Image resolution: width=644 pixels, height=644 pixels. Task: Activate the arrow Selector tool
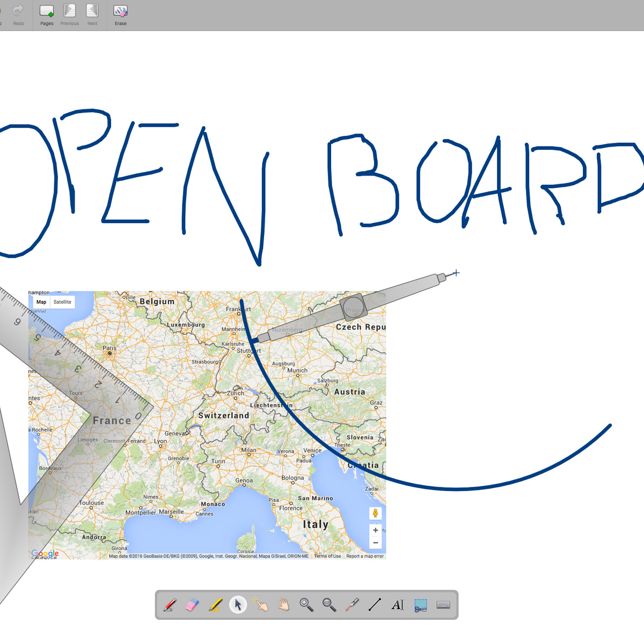pyautogui.click(x=238, y=605)
